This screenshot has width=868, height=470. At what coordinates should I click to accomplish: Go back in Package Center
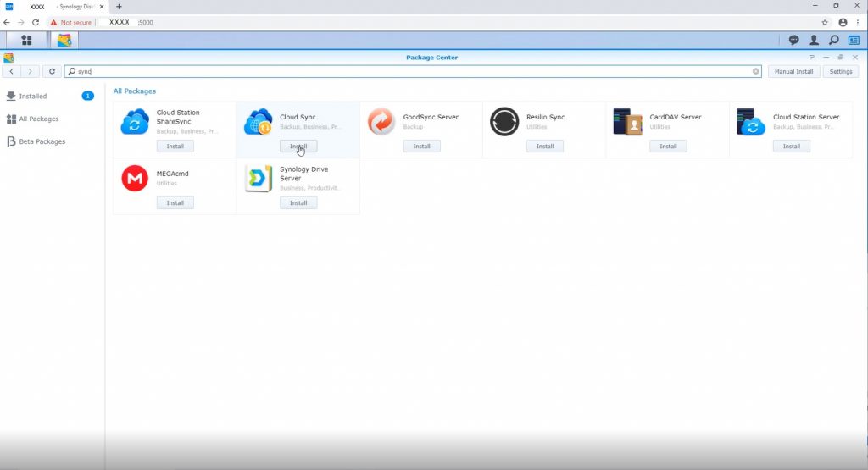12,71
